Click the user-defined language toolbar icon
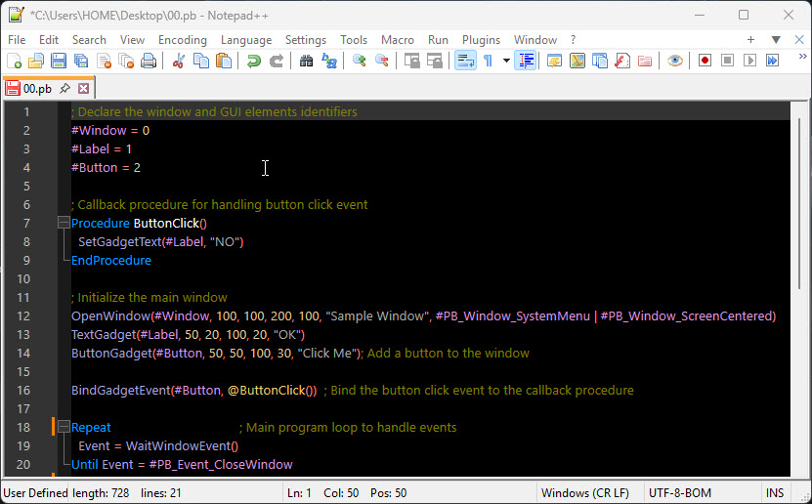This screenshot has height=504, width=812. (x=555, y=62)
